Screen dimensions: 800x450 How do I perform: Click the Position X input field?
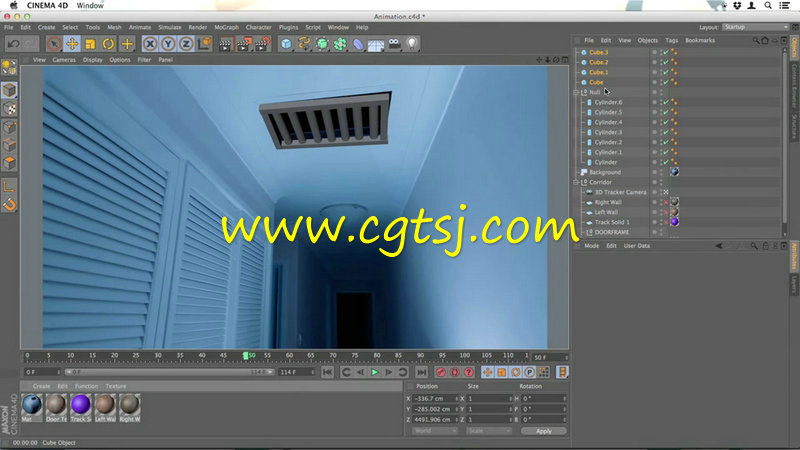(x=434, y=398)
